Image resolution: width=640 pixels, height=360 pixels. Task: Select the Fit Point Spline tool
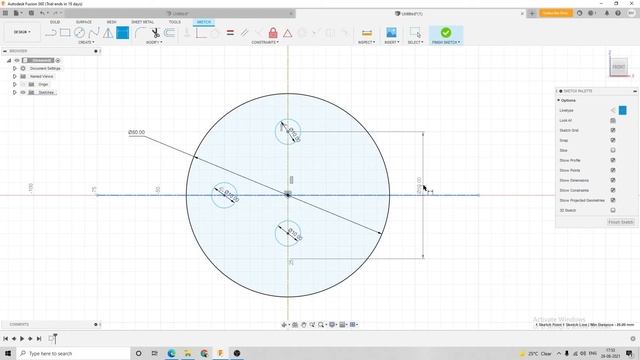click(x=94, y=33)
